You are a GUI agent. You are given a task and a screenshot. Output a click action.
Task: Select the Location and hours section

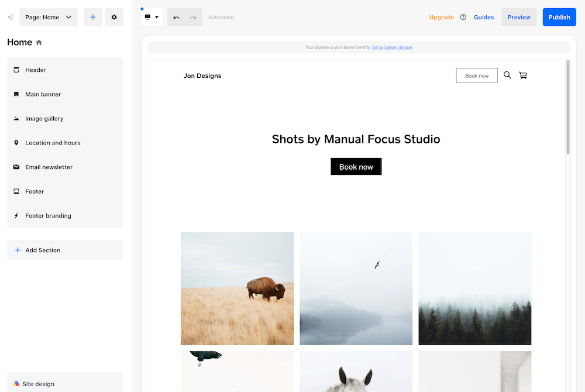pos(66,143)
